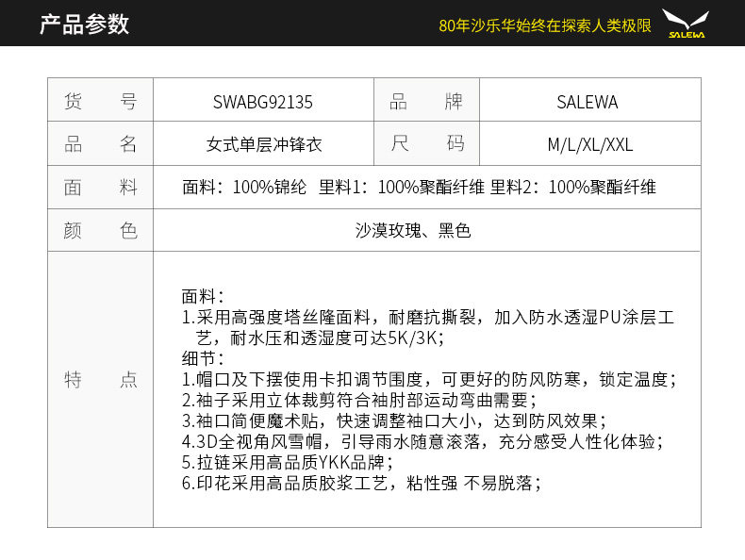Select the text 里料1：100%聚酯纤维
This screenshot has height=560, width=745.
click(402, 188)
